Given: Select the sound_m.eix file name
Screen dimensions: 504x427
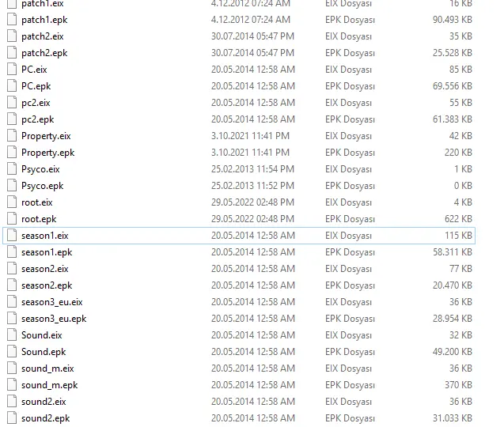Looking at the screenshot, I should [47, 368].
